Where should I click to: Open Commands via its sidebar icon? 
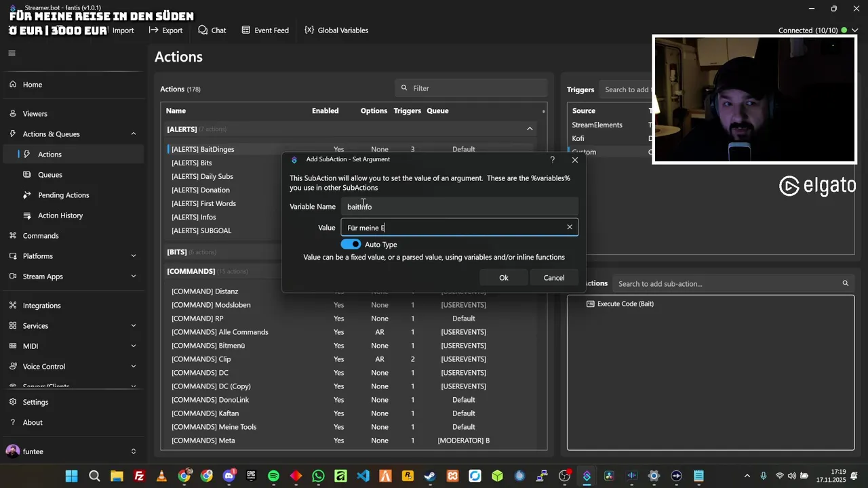pyautogui.click(x=13, y=236)
